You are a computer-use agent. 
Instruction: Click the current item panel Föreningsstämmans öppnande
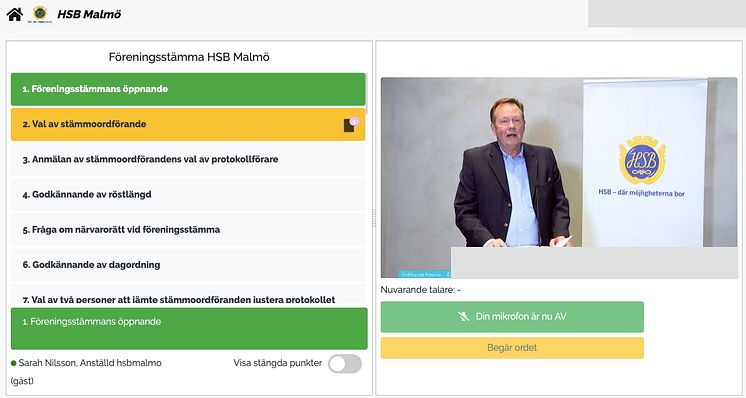pyautogui.click(x=189, y=329)
